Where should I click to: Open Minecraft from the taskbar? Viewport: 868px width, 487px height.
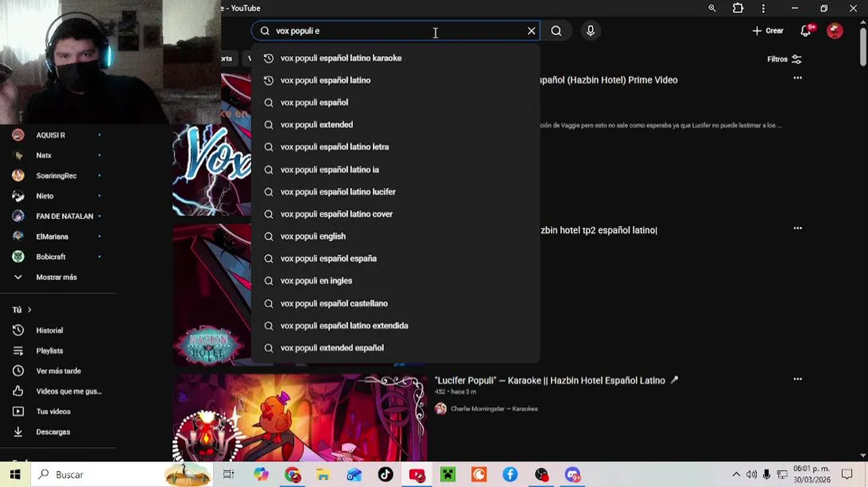click(448, 475)
